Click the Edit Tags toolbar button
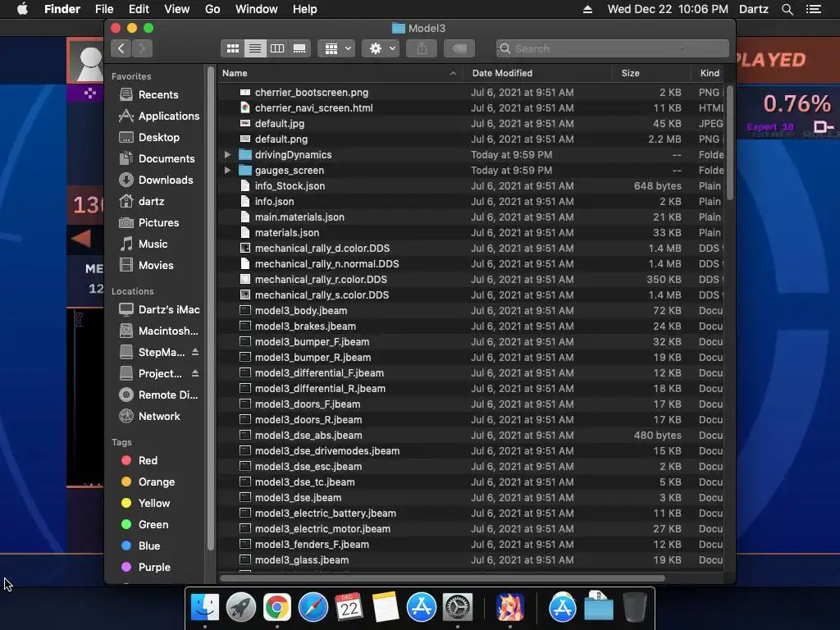Screen dimensions: 840x630 point(459,48)
